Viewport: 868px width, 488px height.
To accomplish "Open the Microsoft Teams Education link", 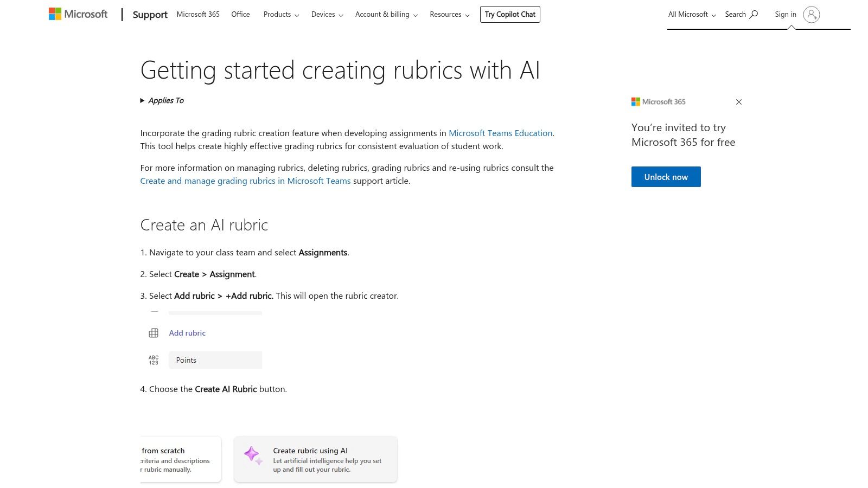I will [500, 133].
